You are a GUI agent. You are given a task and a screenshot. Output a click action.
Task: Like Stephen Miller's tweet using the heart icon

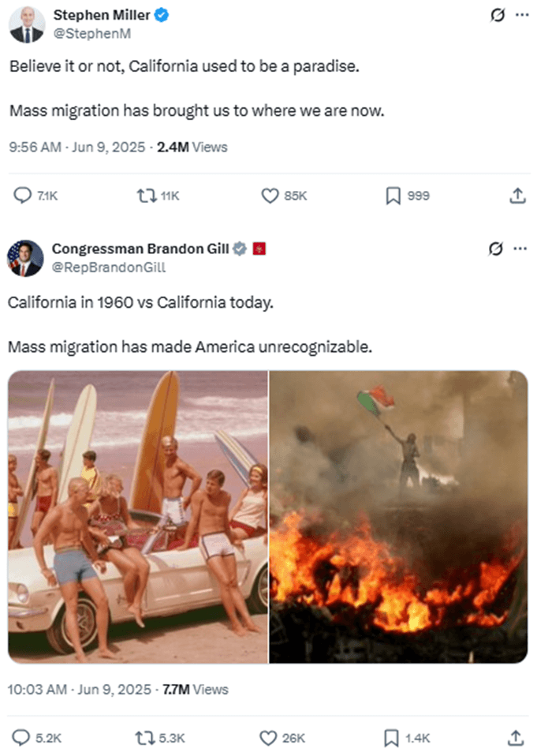tap(270, 195)
